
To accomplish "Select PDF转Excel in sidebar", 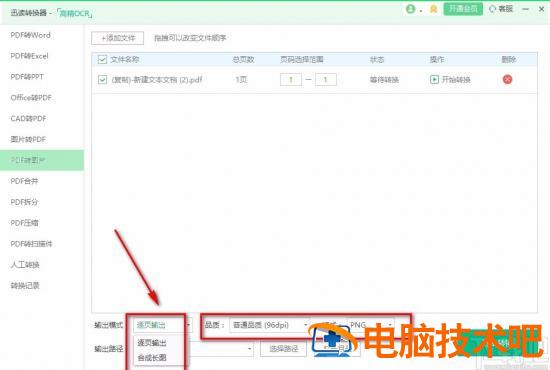I will coord(29,56).
